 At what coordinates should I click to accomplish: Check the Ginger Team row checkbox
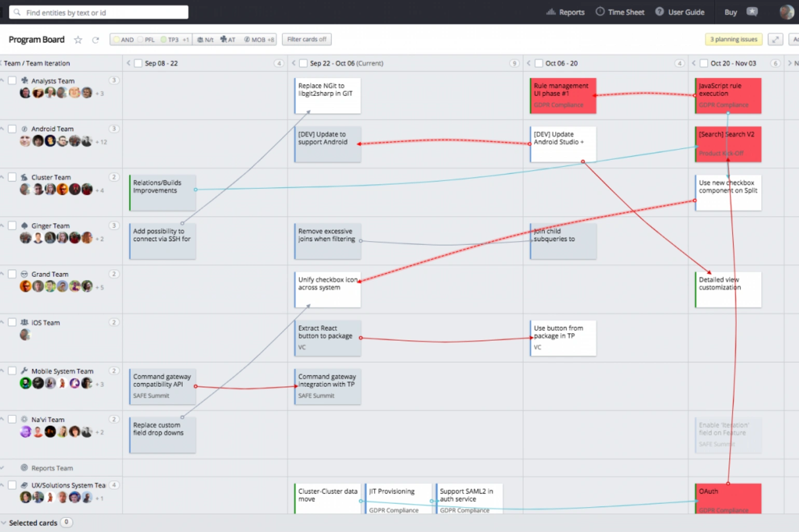click(12, 226)
